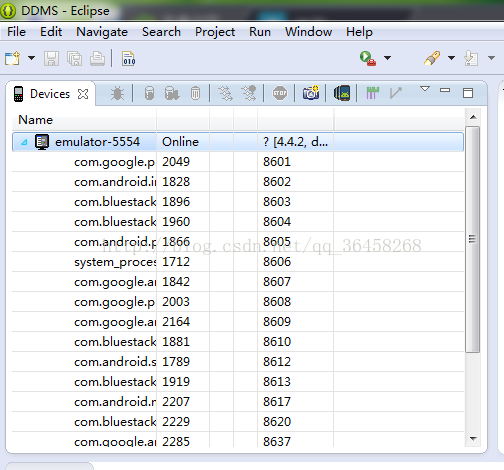Click the Dump View Hierarchy icon
Viewport: 504px width, 470px height.
pos(342,93)
